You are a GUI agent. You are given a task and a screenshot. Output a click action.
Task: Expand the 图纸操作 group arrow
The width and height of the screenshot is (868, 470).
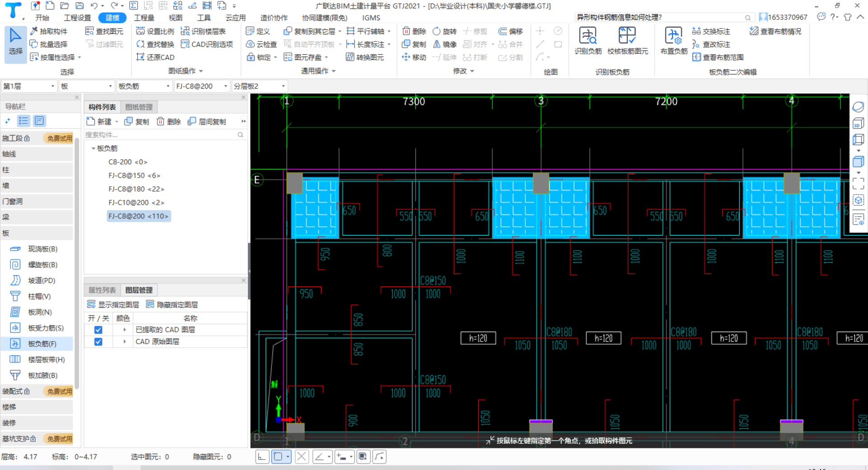201,71
